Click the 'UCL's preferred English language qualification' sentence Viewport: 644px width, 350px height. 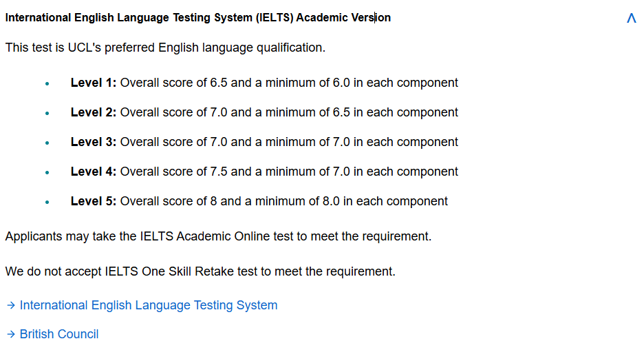pos(165,48)
